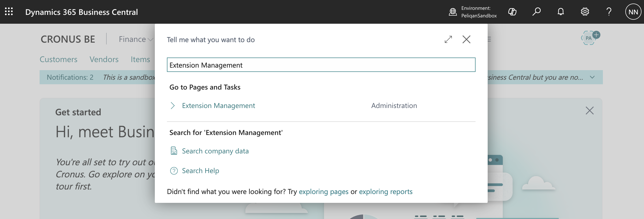The height and width of the screenshot is (219, 644).
Task: Open the Extension Management page result
Action: 219,105
